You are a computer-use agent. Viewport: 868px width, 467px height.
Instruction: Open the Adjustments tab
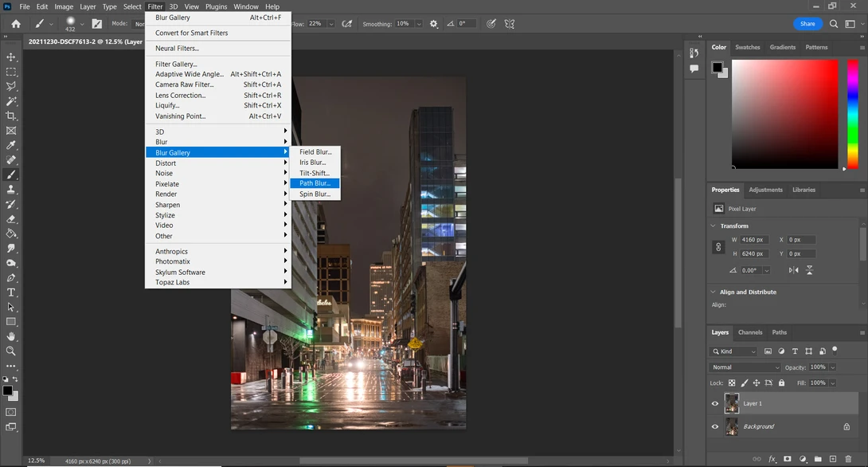765,190
